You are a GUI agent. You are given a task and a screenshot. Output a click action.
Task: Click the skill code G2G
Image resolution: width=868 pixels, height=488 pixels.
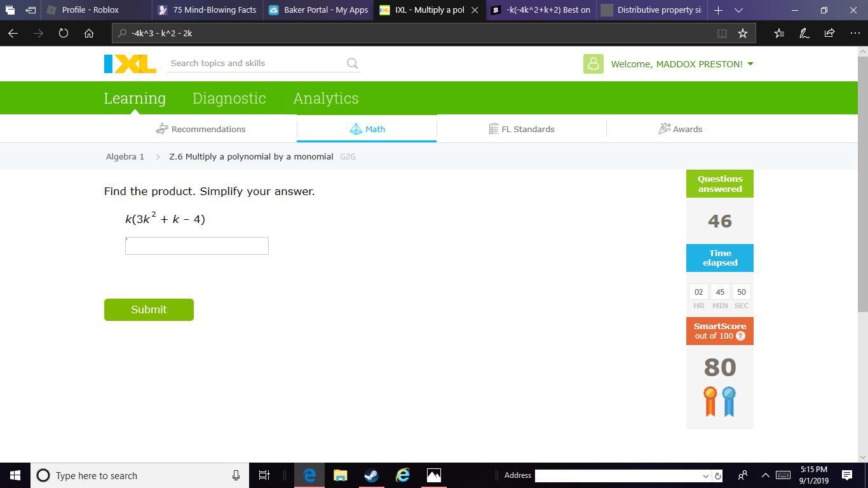[348, 156]
